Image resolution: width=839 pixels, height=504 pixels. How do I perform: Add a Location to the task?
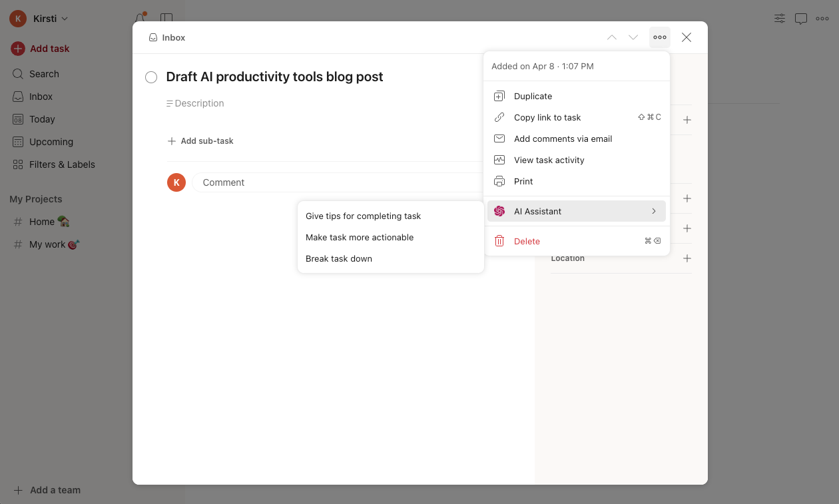click(687, 258)
